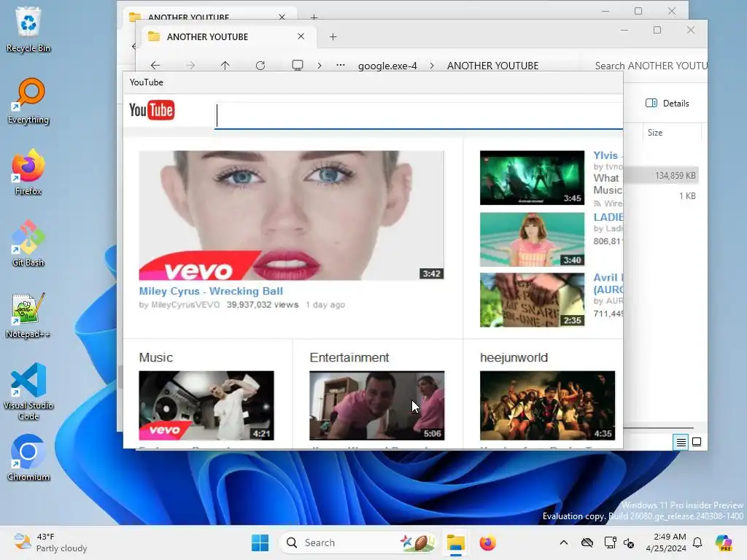Select the file sized 134,859 KB
This screenshot has height=560, width=747.
point(661,176)
